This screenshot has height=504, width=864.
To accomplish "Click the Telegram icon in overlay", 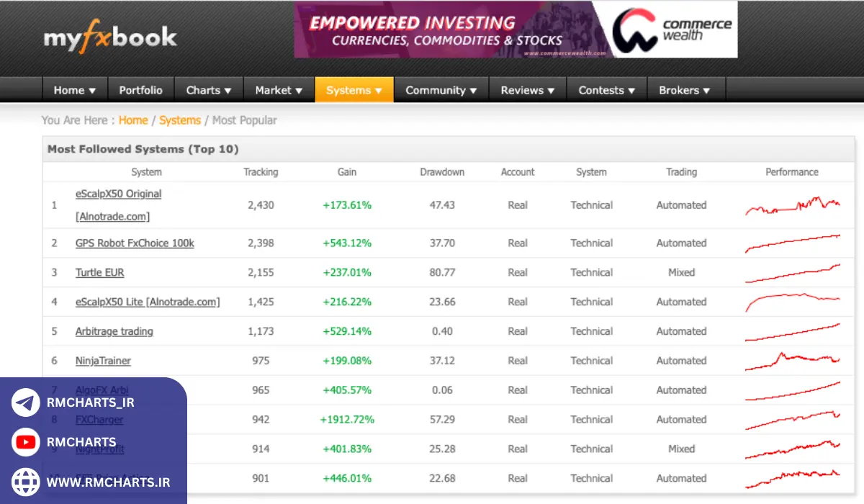I will point(26,402).
